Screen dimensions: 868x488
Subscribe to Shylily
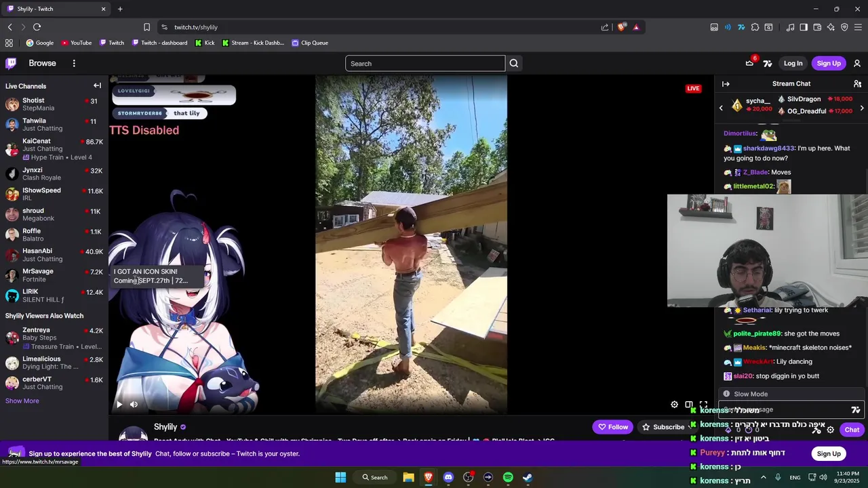pos(663,427)
